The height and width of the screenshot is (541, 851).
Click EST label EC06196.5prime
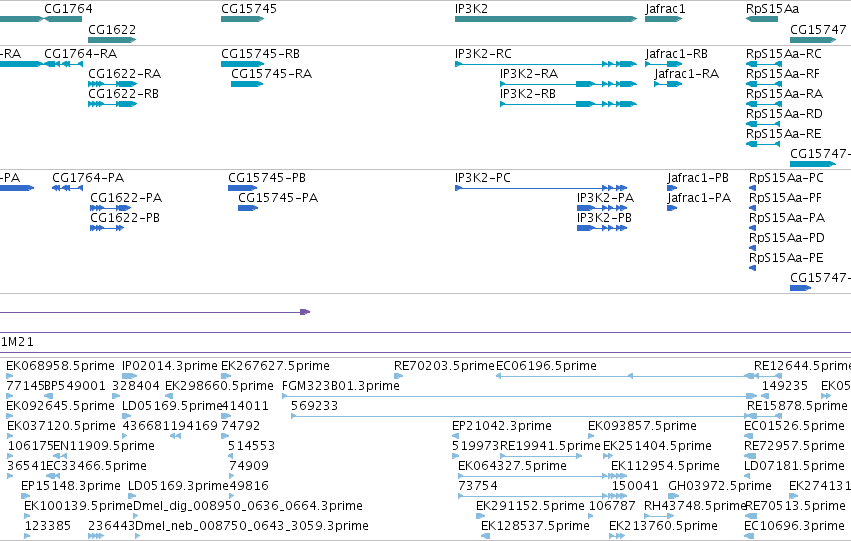[x=546, y=366]
